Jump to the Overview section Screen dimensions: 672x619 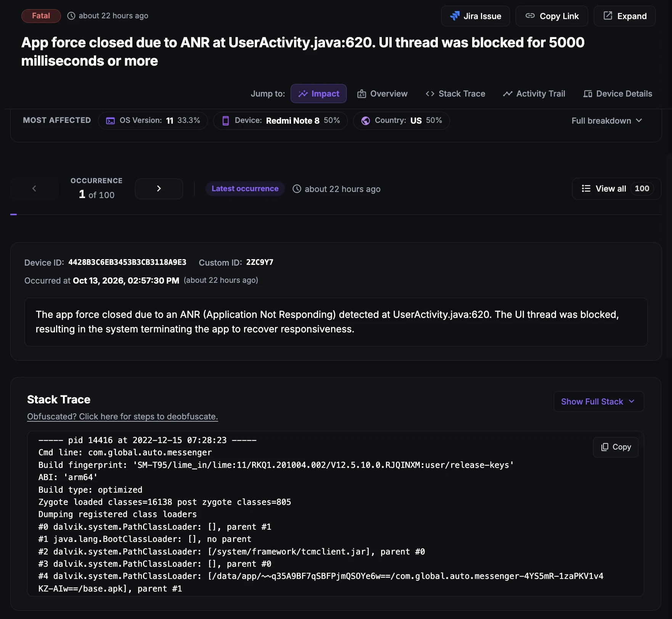pos(382,93)
